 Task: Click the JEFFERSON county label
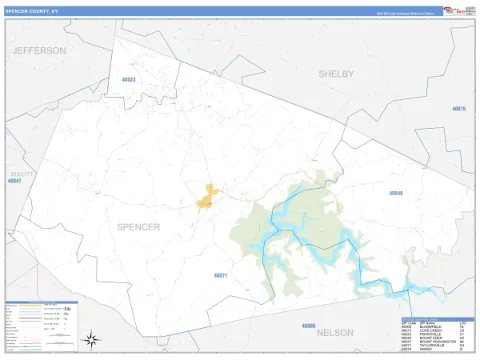point(39,51)
